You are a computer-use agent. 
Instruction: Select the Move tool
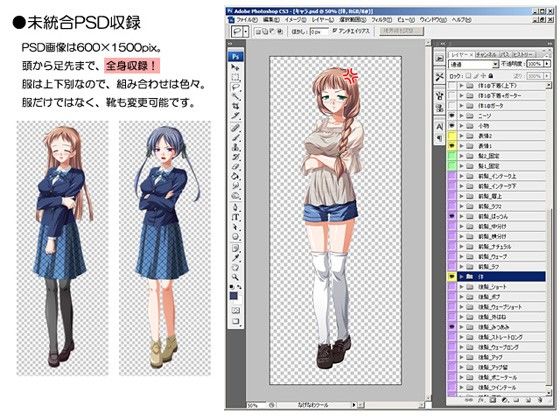pos(235,67)
